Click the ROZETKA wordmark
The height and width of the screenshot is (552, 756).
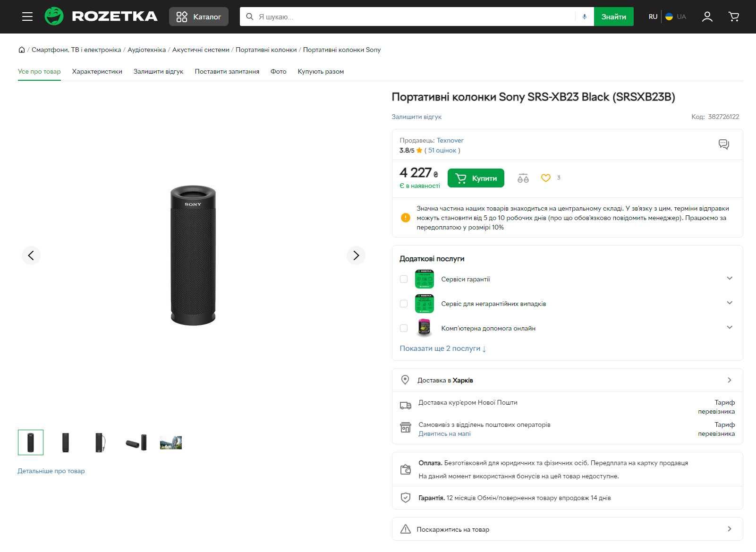pos(115,17)
